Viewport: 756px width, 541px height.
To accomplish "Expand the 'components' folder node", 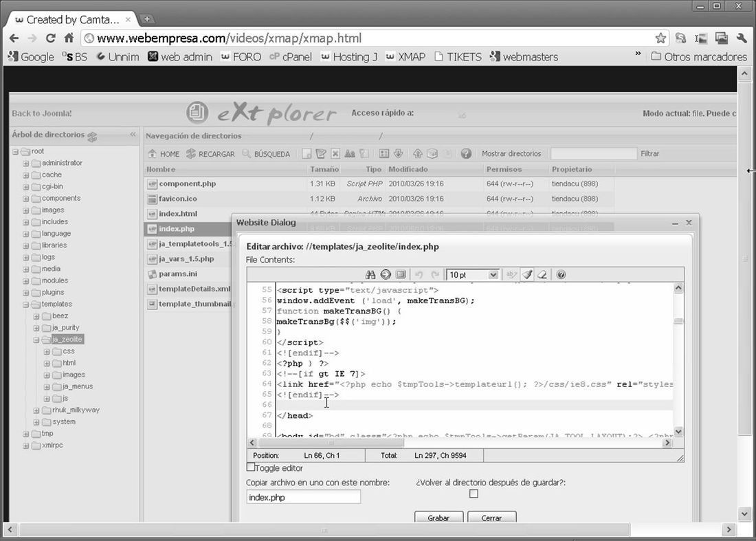I will coord(25,199).
